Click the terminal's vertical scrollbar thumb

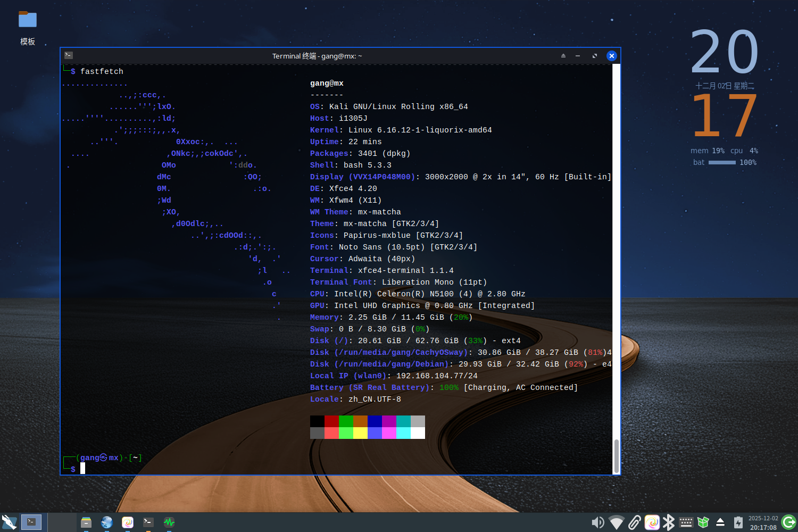[617, 456]
